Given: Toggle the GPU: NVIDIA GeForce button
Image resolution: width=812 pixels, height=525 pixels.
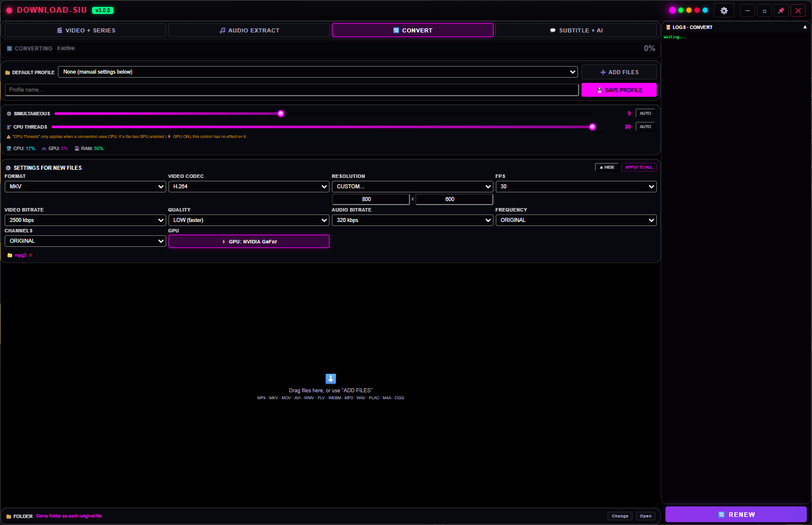Looking at the screenshot, I should [x=249, y=241].
